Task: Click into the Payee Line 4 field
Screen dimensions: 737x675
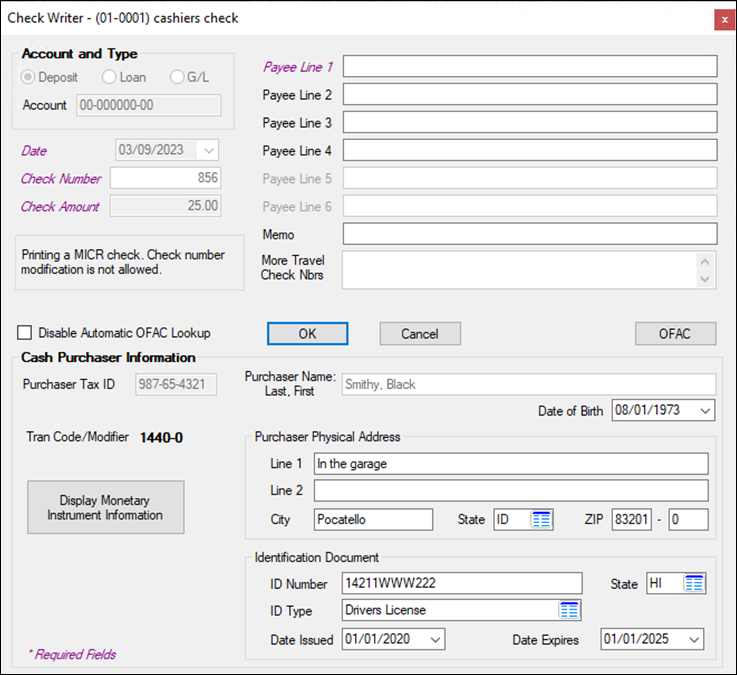Action: point(530,150)
